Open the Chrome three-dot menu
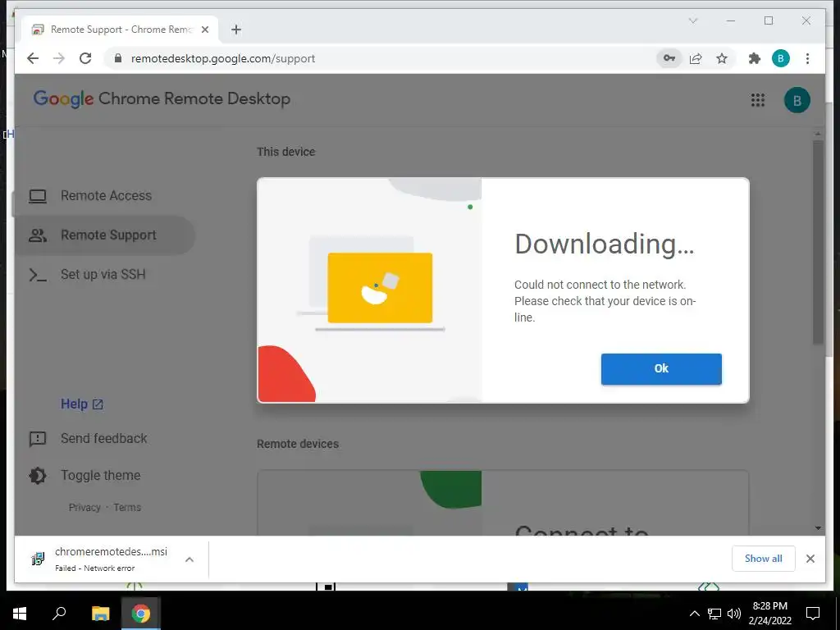The width and height of the screenshot is (840, 630). [x=807, y=58]
